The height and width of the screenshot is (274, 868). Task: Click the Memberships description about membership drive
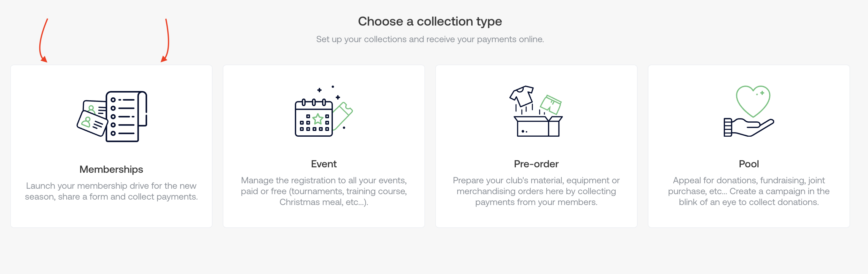[x=111, y=191]
